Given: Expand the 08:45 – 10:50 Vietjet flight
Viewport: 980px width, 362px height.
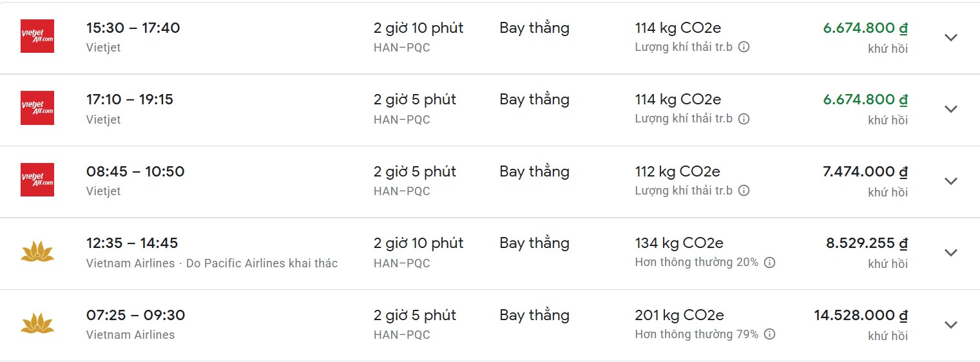Looking at the screenshot, I should coord(951,181).
